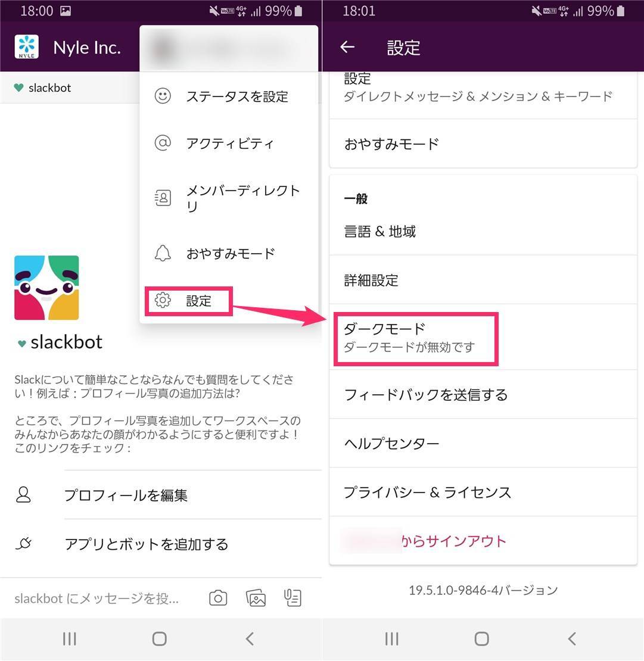Tap フィードバックを送信する
The width and height of the screenshot is (644, 661).
tap(483, 395)
